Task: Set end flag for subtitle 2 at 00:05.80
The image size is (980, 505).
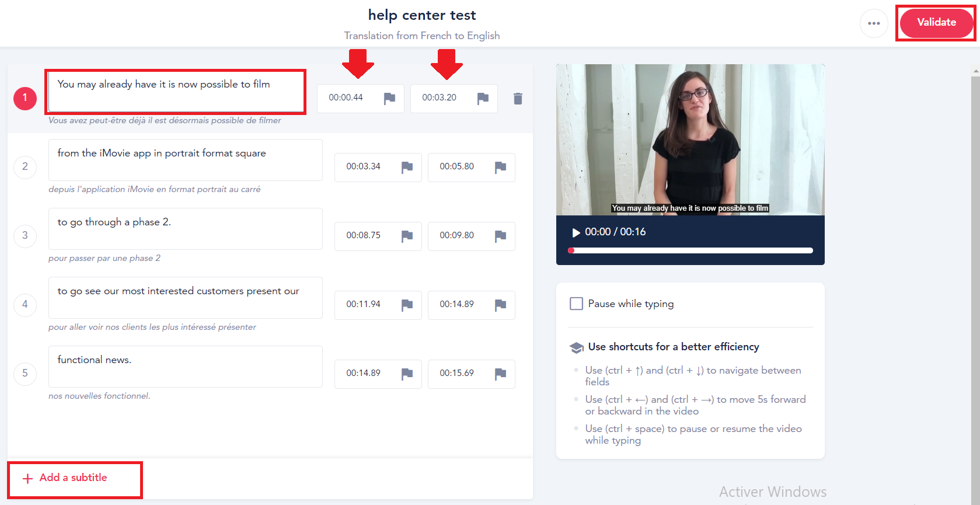Action: (x=500, y=167)
